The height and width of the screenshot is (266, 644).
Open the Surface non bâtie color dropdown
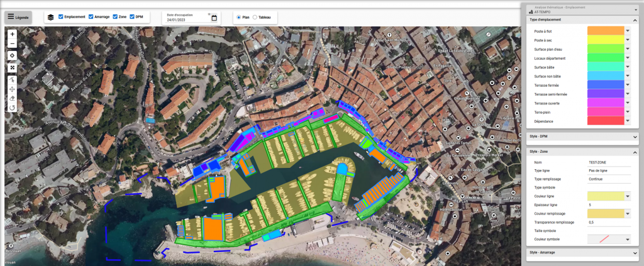point(628,76)
